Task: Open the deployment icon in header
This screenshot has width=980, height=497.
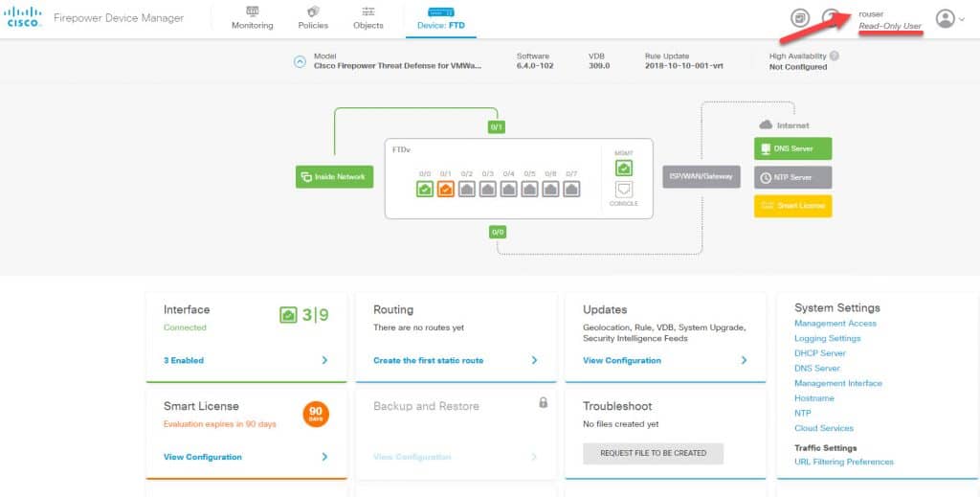Action: click(800, 18)
